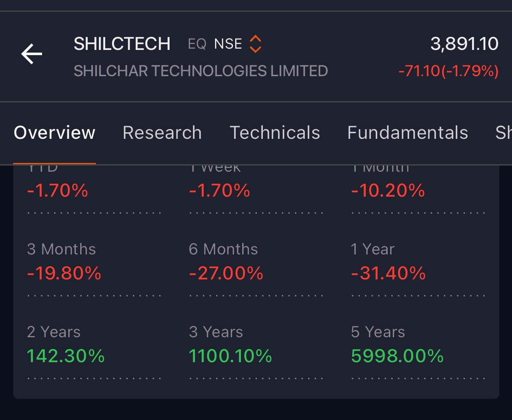The image size is (512, 420).
Task: Toggle exchange with the orange up-down chevrons
Action: 255,44
